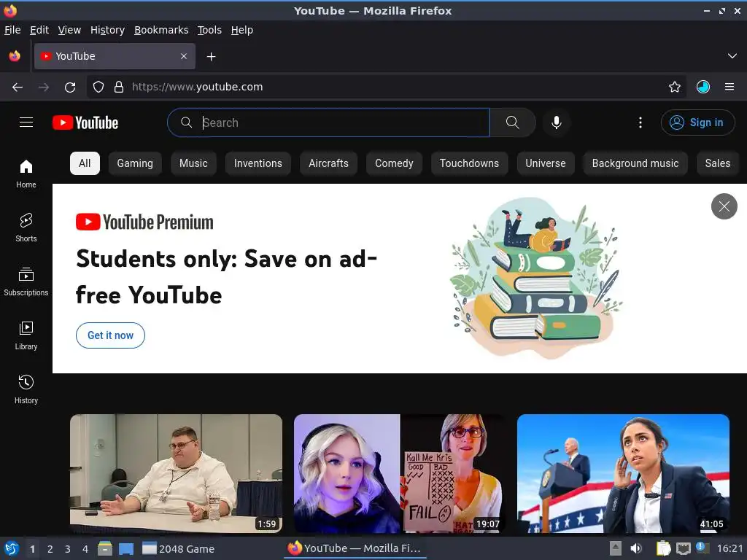Select the Inventions filter chip
The height and width of the screenshot is (560, 747).
pos(258,163)
